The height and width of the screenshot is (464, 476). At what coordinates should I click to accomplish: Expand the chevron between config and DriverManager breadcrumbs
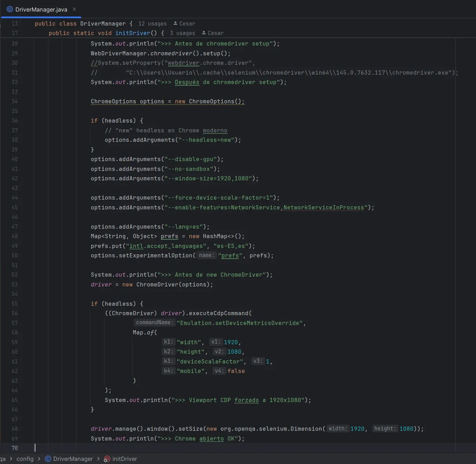pos(39,459)
